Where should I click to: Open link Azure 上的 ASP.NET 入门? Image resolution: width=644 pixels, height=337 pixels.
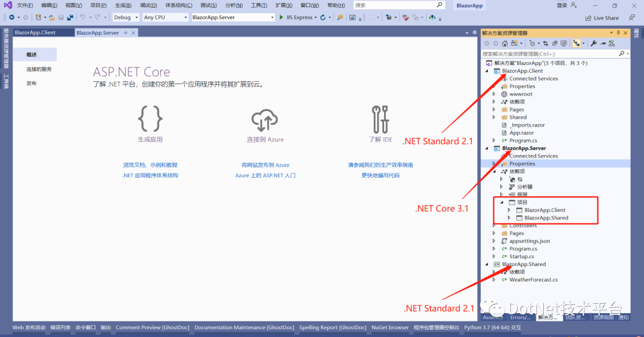click(x=265, y=175)
